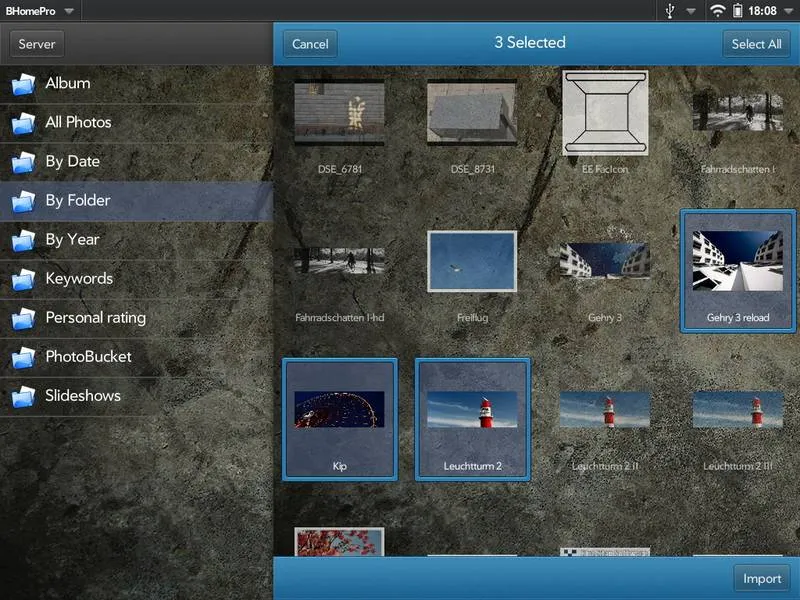Cancel the photo selection
Screen dimensions: 800x600
(x=310, y=44)
